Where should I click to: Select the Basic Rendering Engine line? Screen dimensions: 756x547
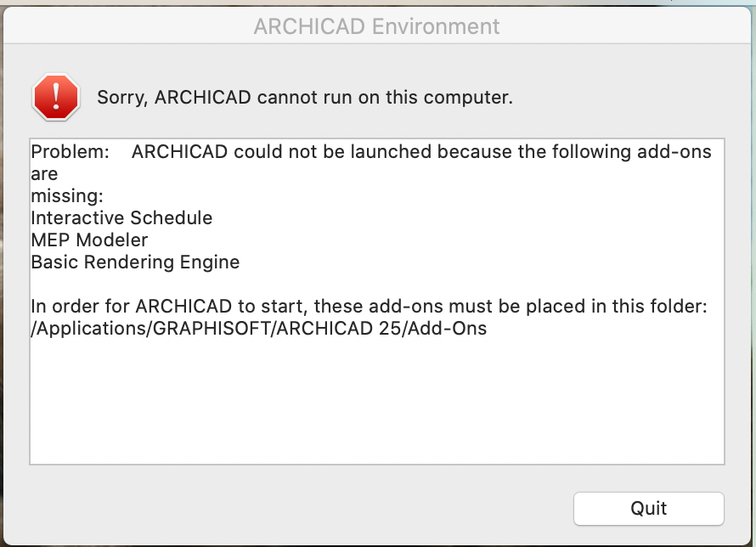tap(135, 262)
